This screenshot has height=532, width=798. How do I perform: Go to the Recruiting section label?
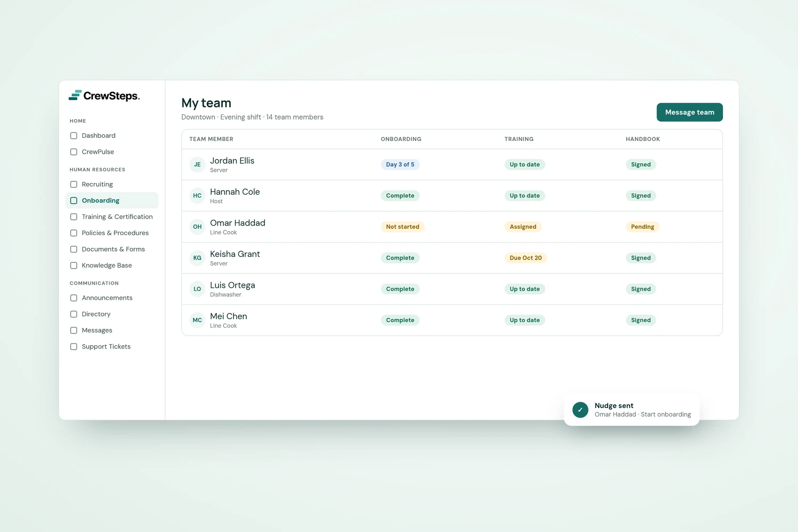(97, 185)
